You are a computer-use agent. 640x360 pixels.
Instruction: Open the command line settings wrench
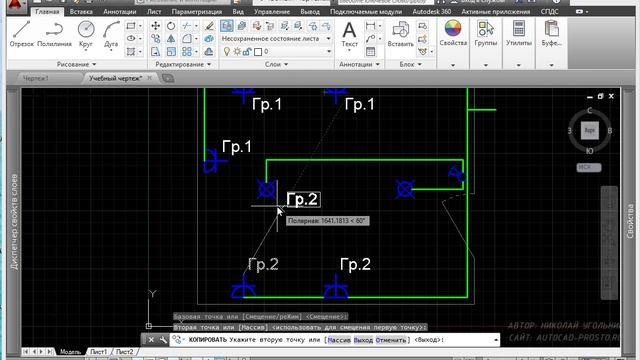pyautogui.click(x=163, y=340)
